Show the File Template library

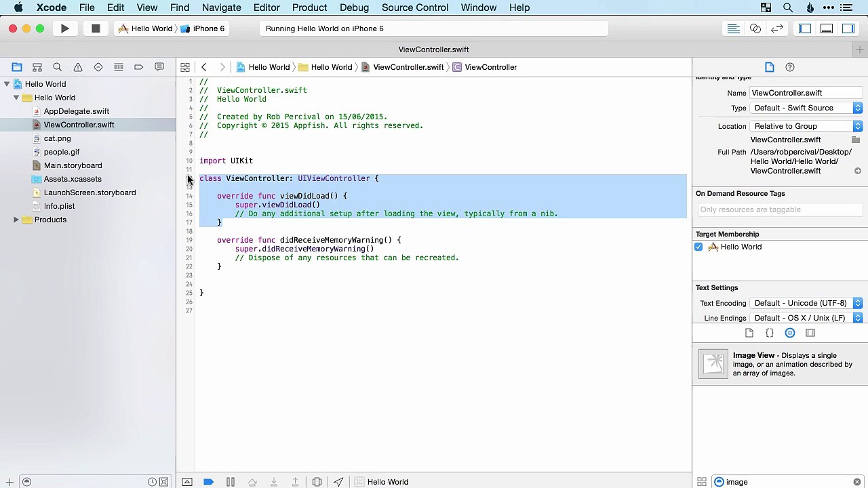[749, 333]
